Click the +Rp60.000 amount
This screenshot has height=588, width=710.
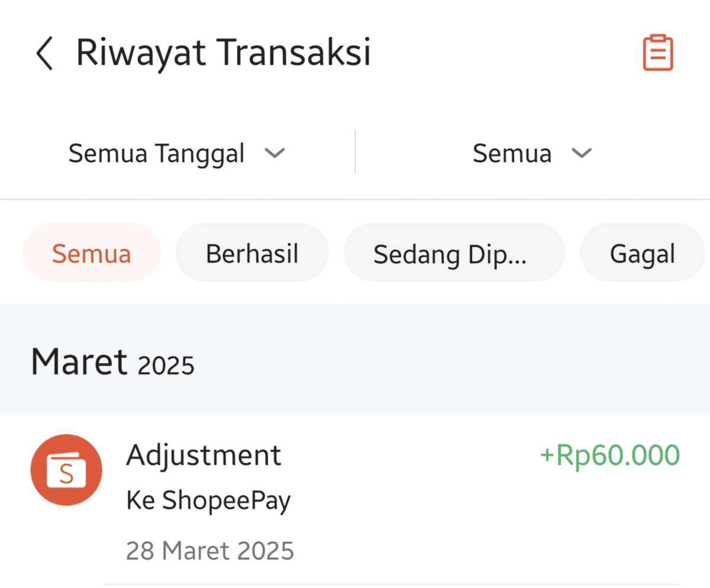[610, 455]
